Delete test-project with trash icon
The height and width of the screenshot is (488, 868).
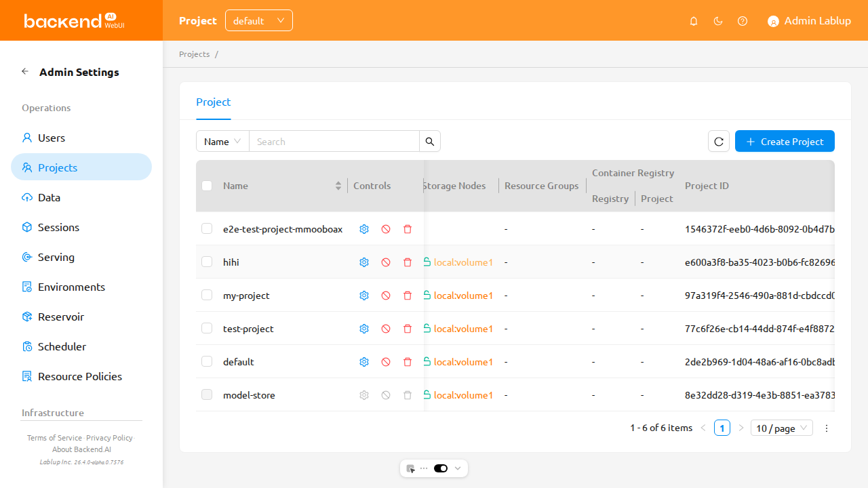click(408, 329)
